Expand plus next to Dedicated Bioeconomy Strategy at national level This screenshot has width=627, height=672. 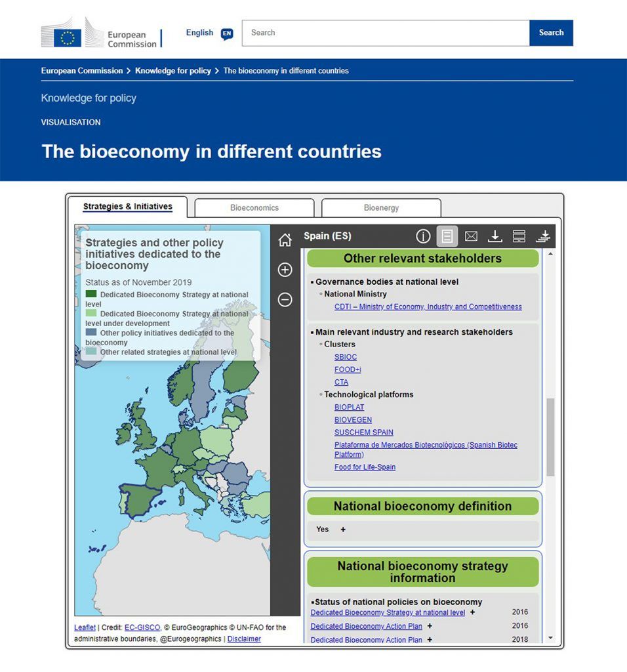pyautogui.click(x=472, y=612)
